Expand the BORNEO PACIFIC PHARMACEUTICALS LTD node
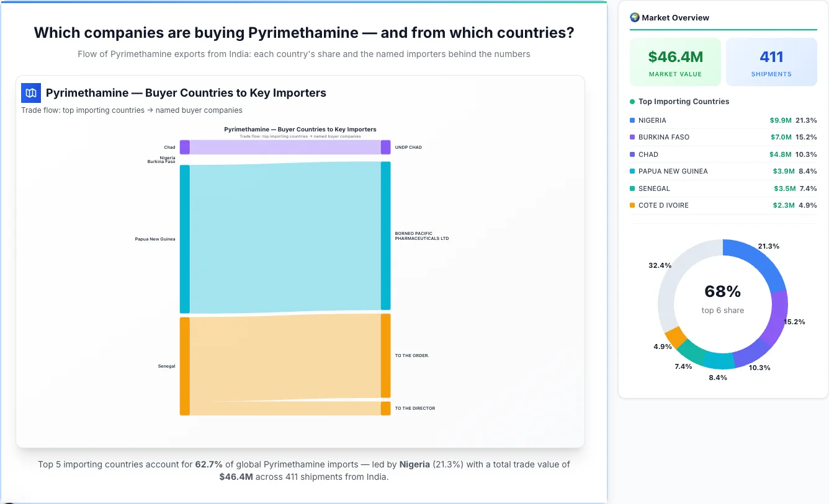 pos(386,236)
